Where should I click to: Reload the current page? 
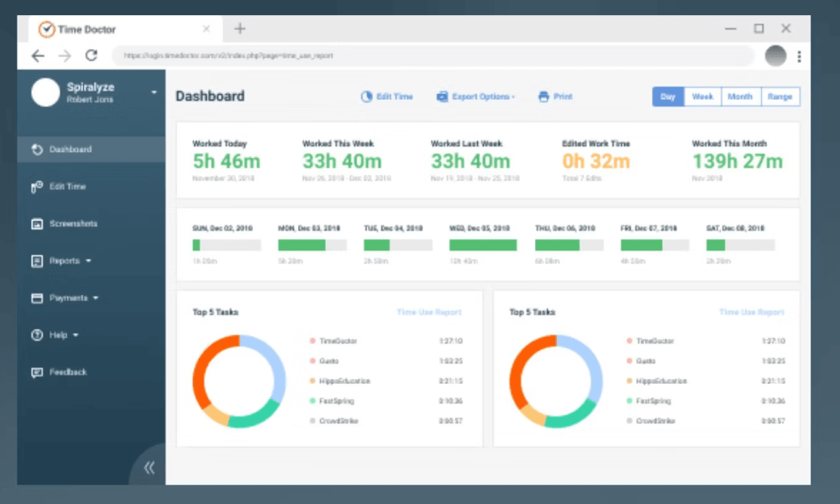tap(92, 55)
